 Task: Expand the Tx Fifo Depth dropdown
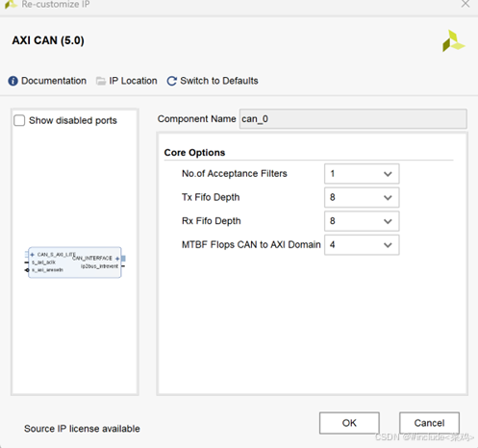tap(362, 197)
